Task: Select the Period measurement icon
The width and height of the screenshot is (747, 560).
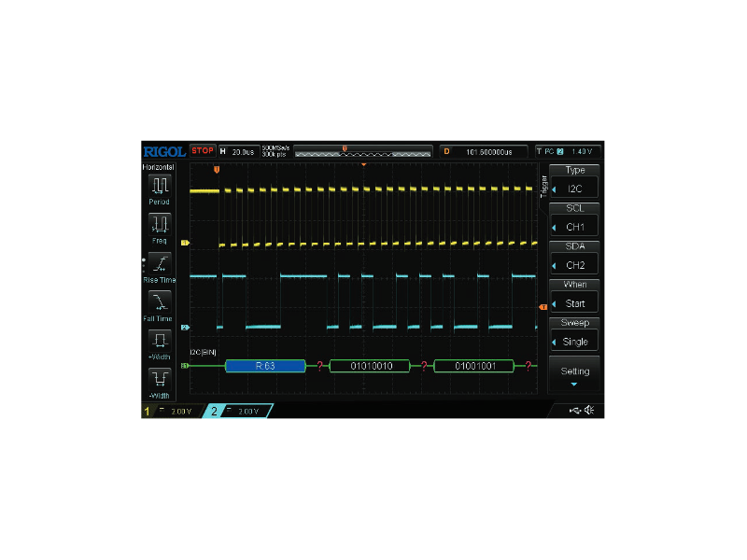Action: click(x=160, y=188)
